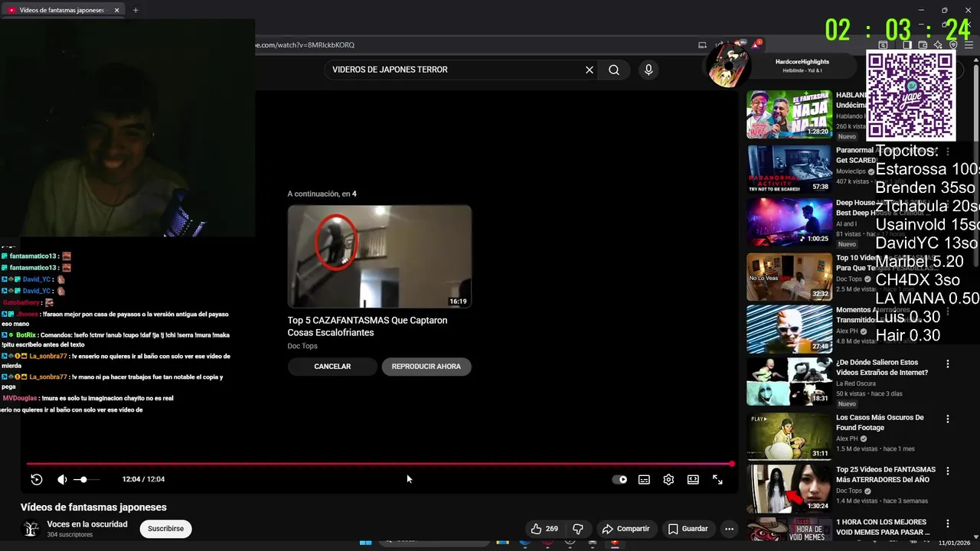
Task: Open options for 1 HORA VOID MEMES video
Action: (948, 524)
